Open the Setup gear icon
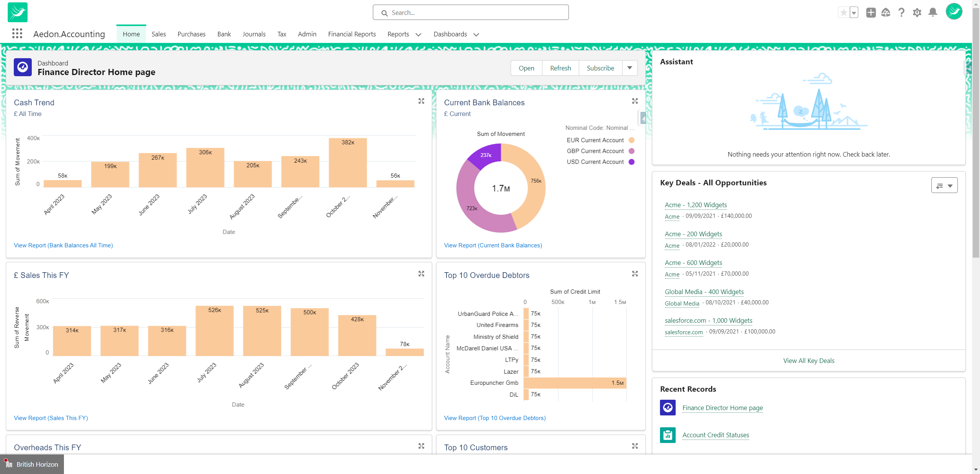 [917, 13]
